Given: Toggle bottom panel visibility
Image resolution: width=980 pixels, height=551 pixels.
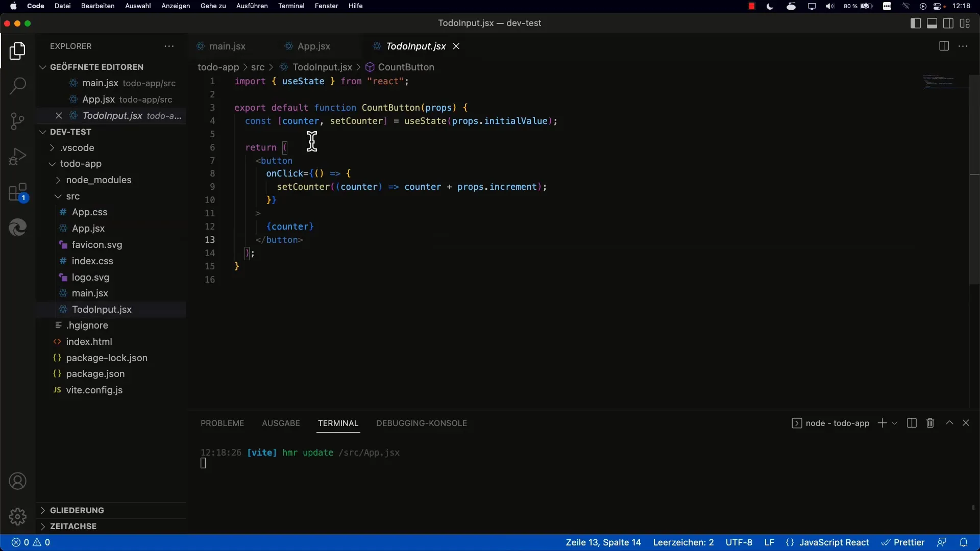Looking at the screenshot, I should tap(932, 23).
